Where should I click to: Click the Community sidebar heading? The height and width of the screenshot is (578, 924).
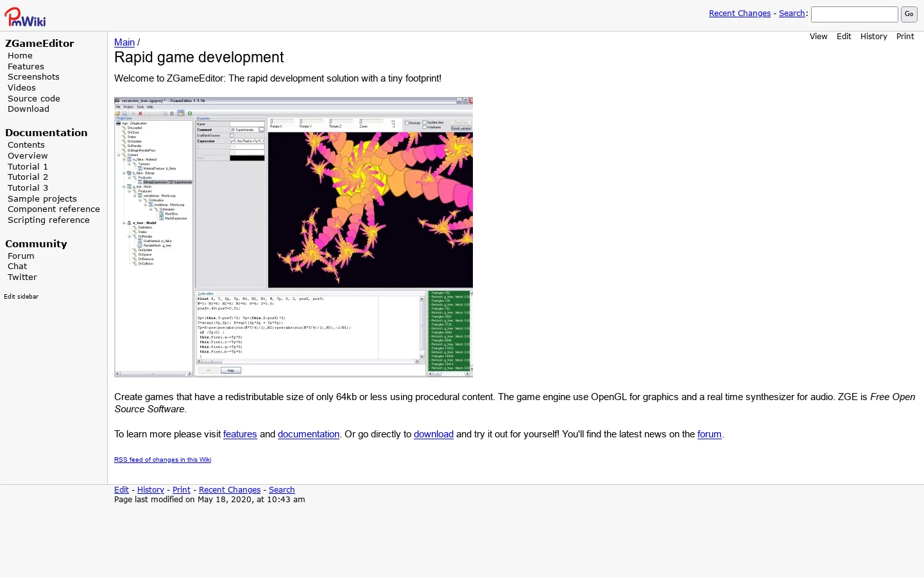(36, 244)
